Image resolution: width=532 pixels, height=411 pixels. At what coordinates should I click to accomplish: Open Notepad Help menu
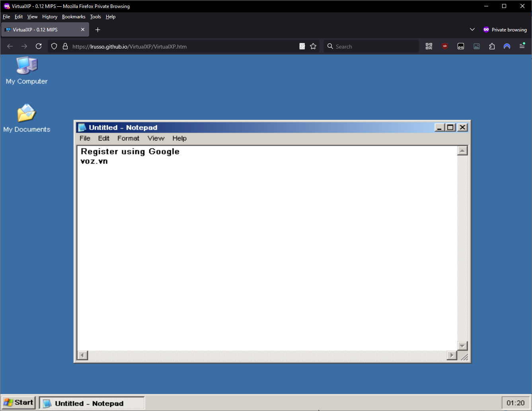coord(179,138)
